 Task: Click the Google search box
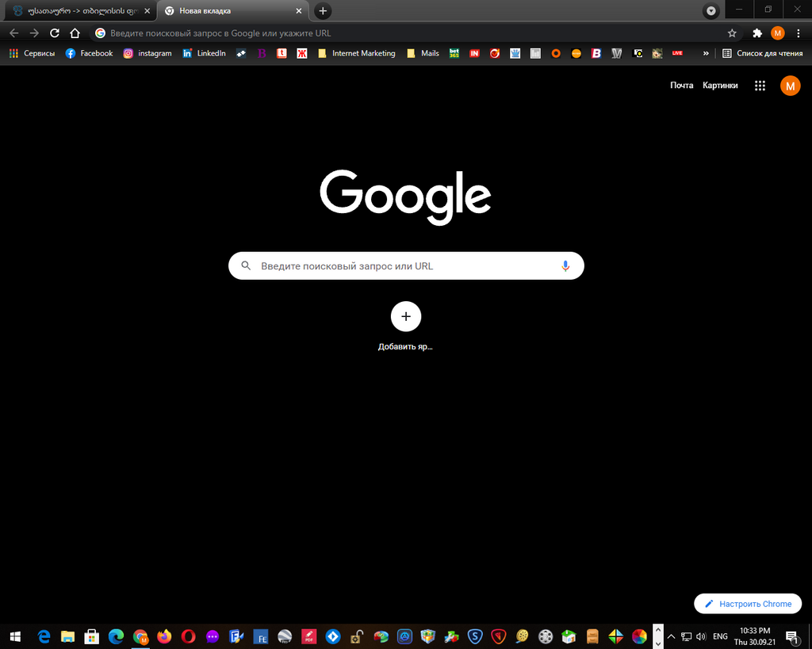click(x=406, y=266)
